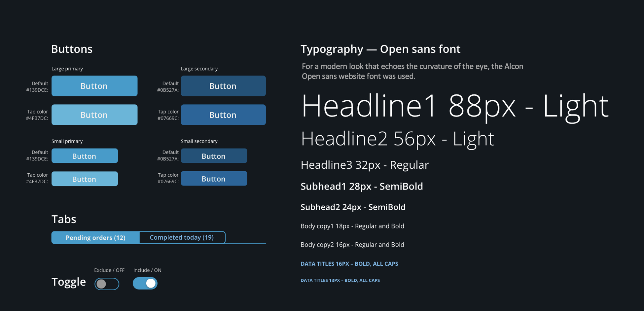Click the Small secondary label
644x311 pixels.
pos(199,141)
